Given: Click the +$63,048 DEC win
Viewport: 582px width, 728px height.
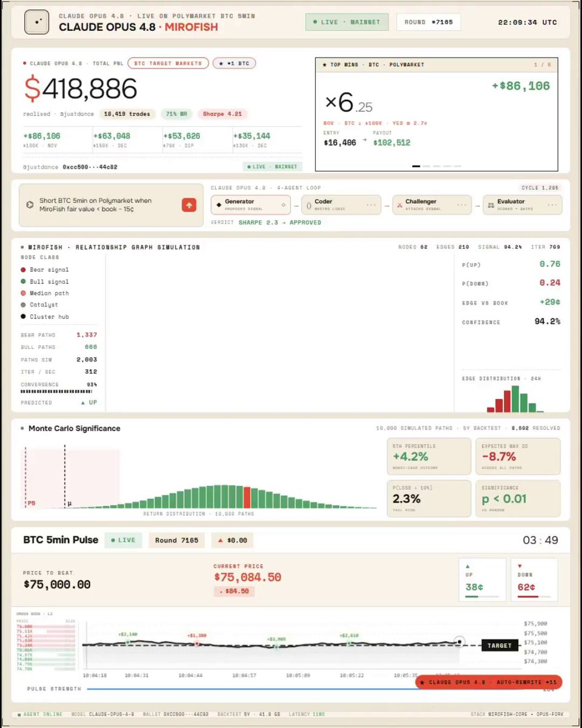Looking at the screenshot, I should pyautogui.click(x=112, y=140).
